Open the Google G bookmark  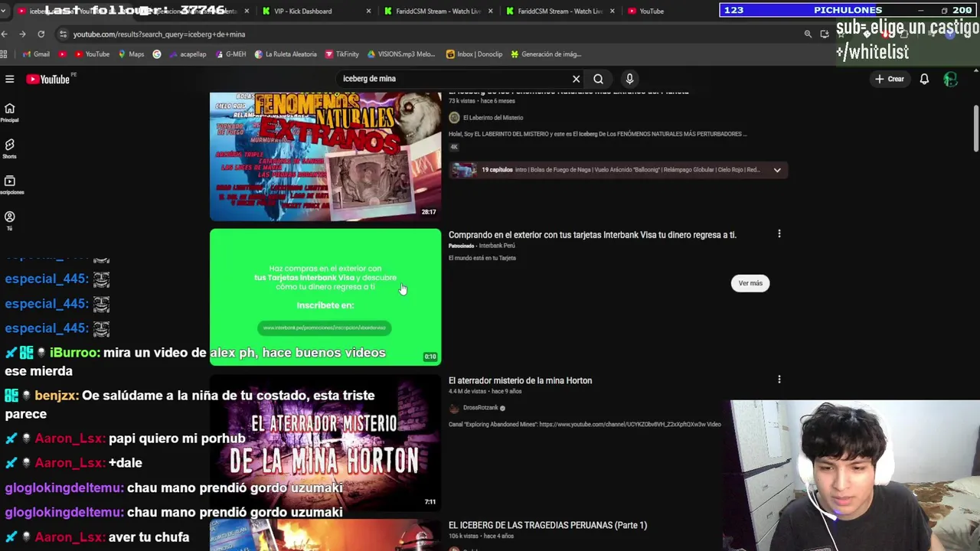pos(157,54)
